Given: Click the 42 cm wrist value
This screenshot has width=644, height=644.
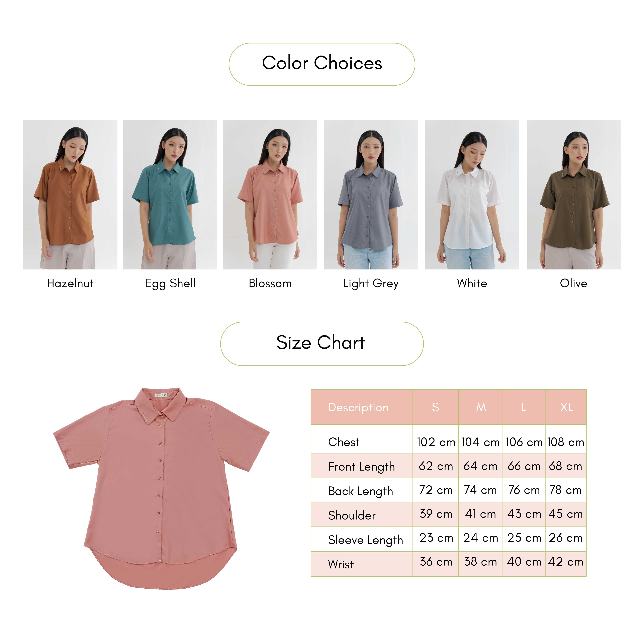Looking at the screenshot, I should coord(566,562).
